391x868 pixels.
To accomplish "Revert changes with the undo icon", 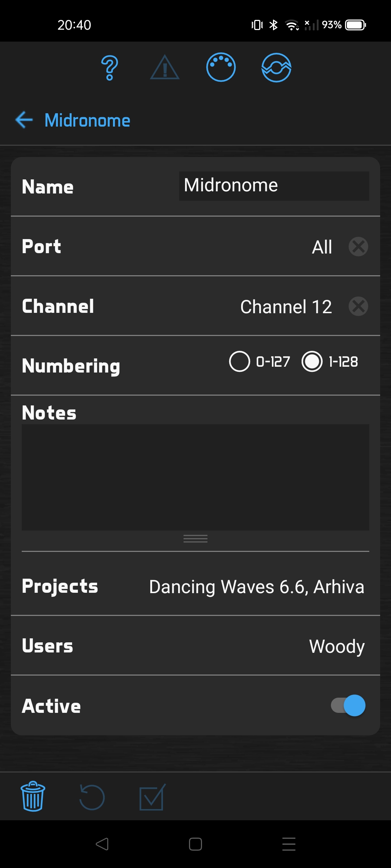I will 92,797.
